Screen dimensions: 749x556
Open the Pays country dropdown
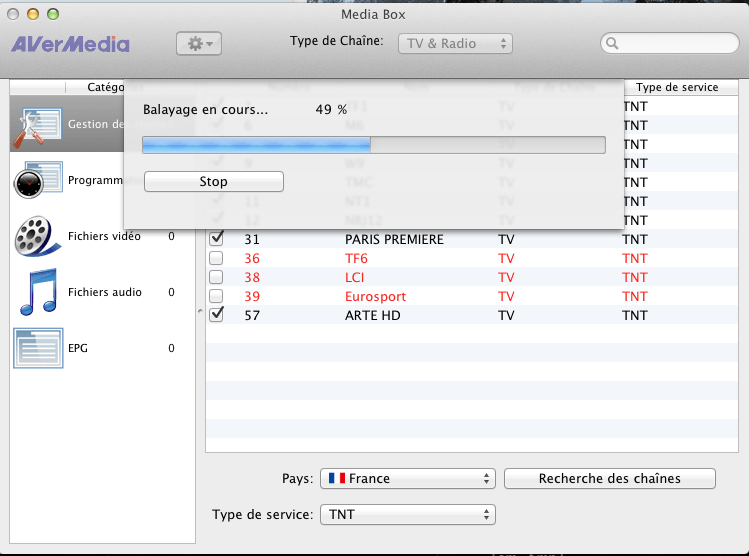click(407, 478)
